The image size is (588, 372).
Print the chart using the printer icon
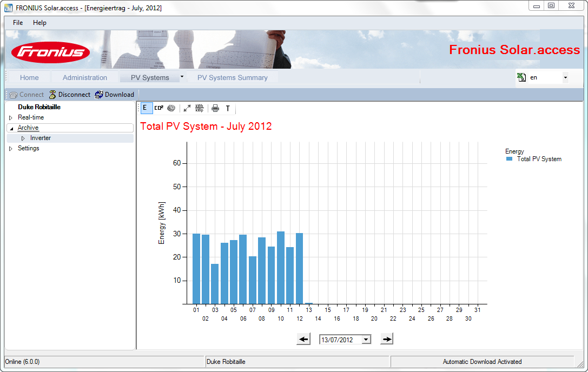click(215, 108)
